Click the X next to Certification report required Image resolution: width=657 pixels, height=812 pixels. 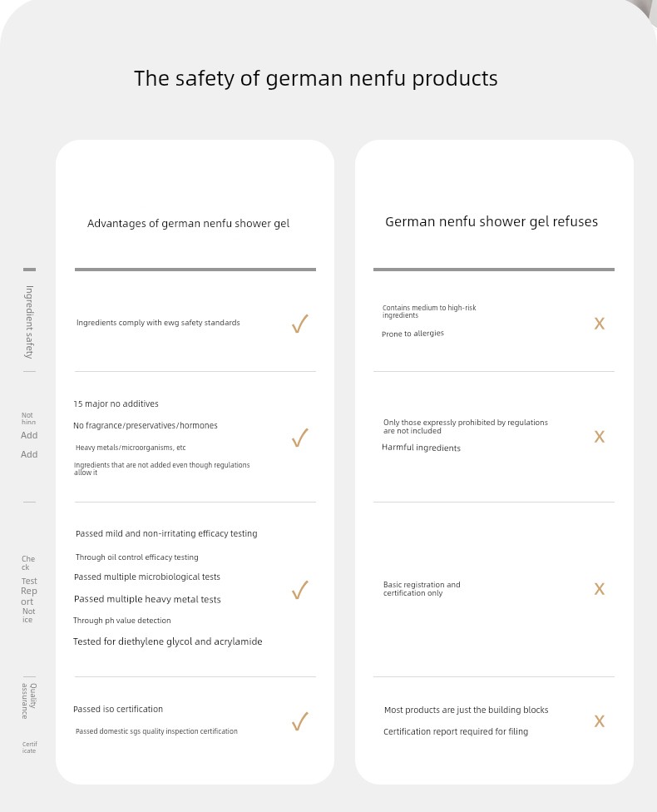[x=600, y=720]
